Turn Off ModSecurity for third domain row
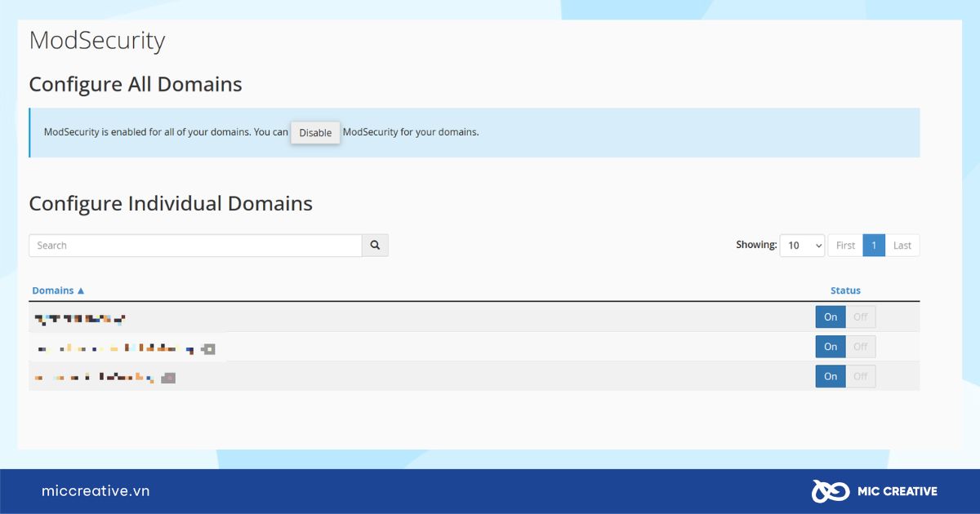This screenshot has width=980, height=514. coord(861,376)
